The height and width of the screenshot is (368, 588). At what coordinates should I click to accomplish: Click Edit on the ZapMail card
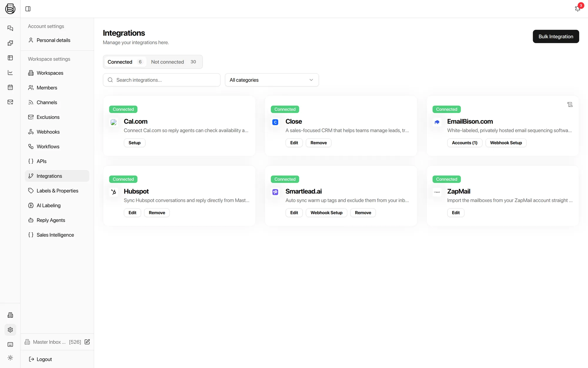point(456,213)
